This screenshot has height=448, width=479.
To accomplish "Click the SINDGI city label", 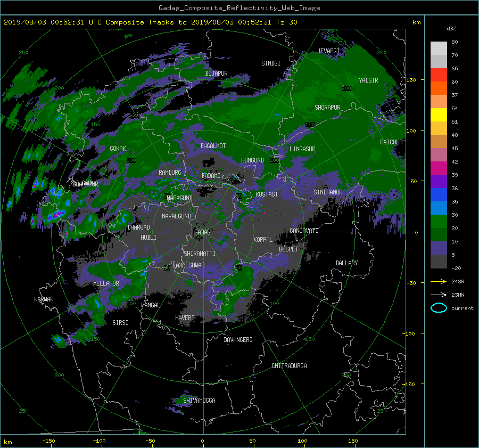I will click(x=271, y=63).
